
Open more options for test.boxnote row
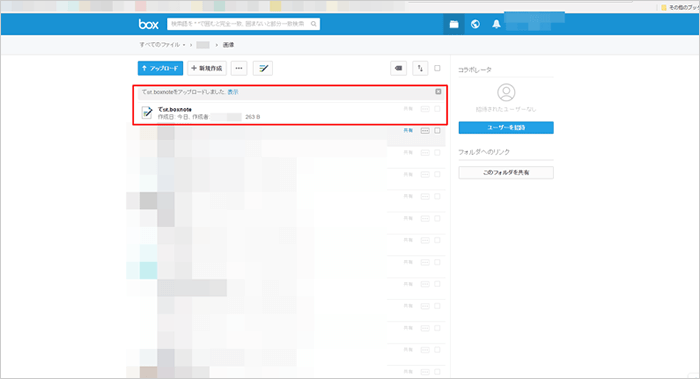[x=425, y=109]
